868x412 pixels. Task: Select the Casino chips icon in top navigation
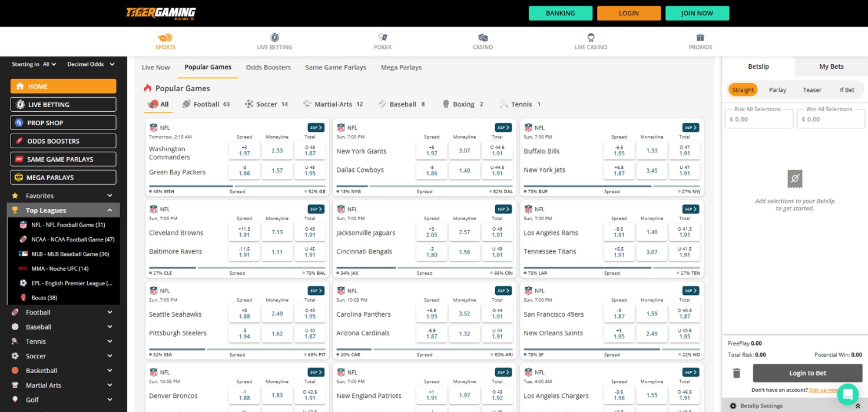pos(482,37)
